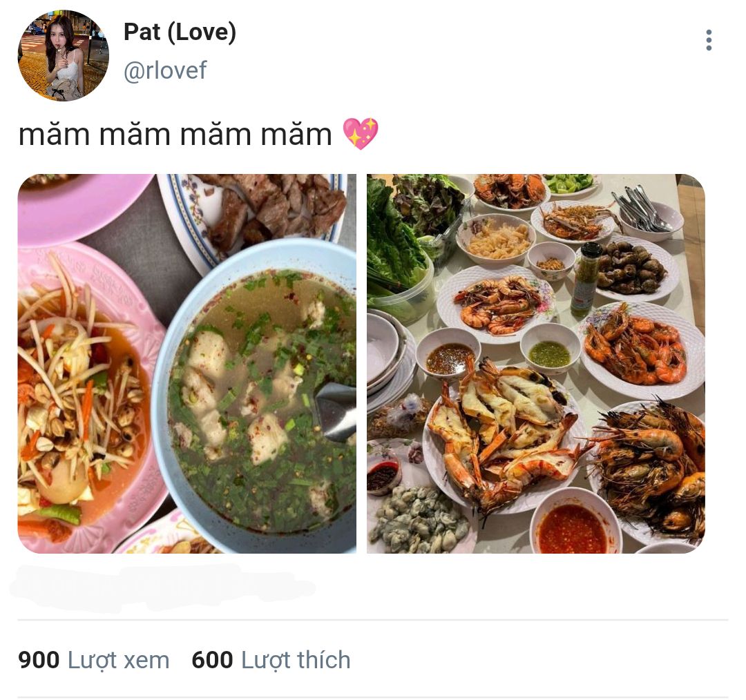This screenshot has height=700, width=746.
Task: Click Pat's circular profile avatar
Action: coord(64,56)
